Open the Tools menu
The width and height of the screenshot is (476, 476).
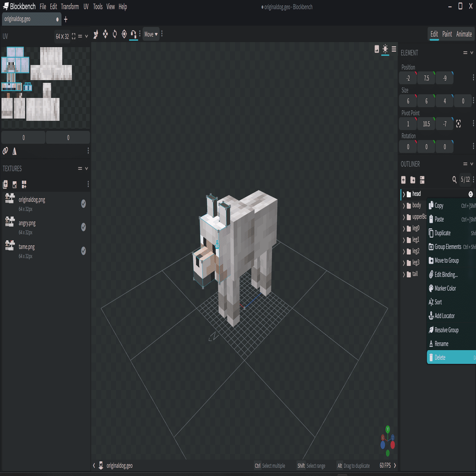pyautogui.click(x=98, y=6)
